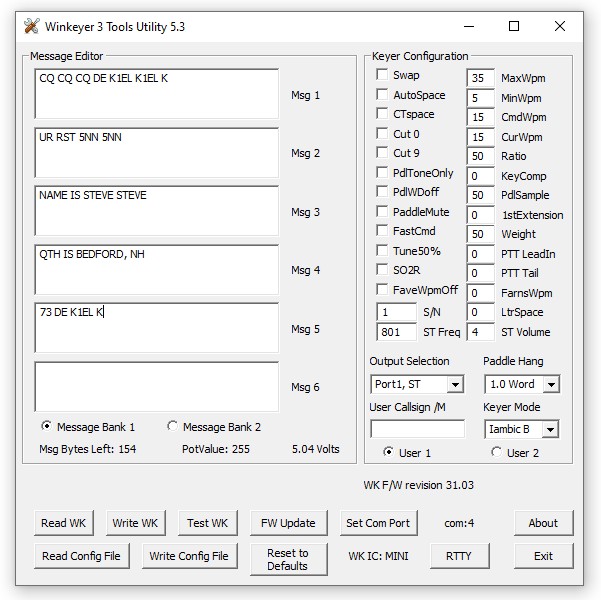The height and width of the screenshot is (600, 601).
Task: Exit the application via Exit button
Action: click(543, 556)
